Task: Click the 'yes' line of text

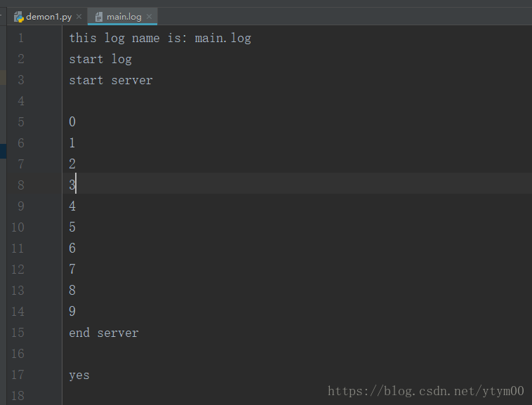Action: point(79,375)
